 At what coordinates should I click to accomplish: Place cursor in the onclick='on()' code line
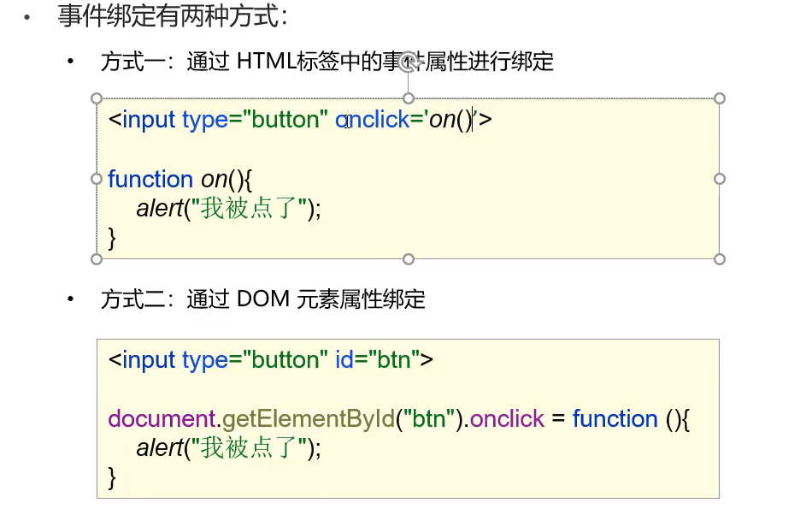click(299, 120)
